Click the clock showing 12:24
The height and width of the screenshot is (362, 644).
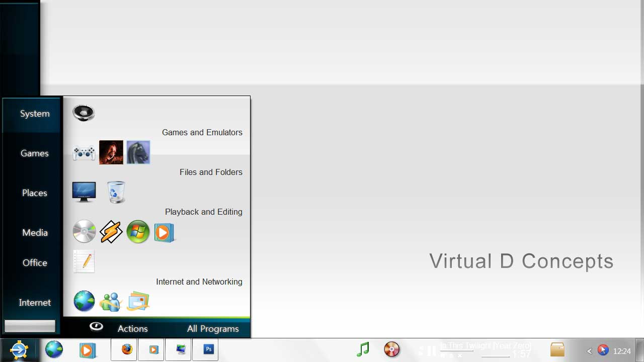pyautogui.click(x=622, y=351)
